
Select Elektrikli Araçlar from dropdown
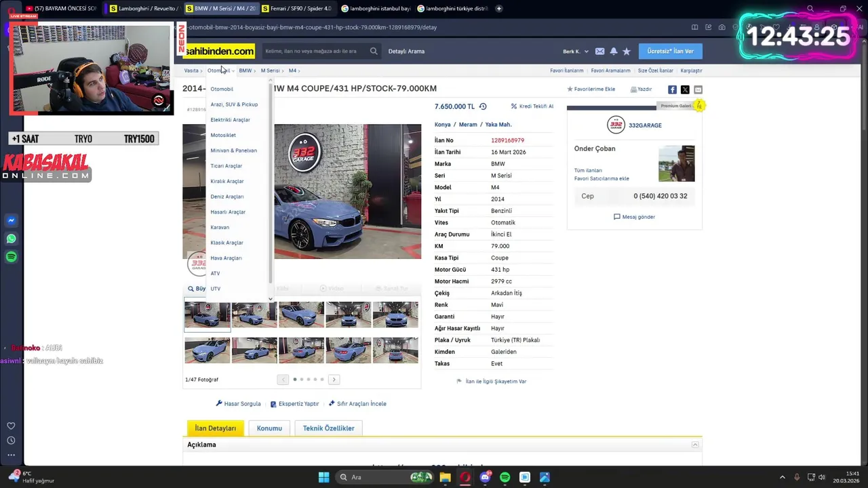coord(230,120)
